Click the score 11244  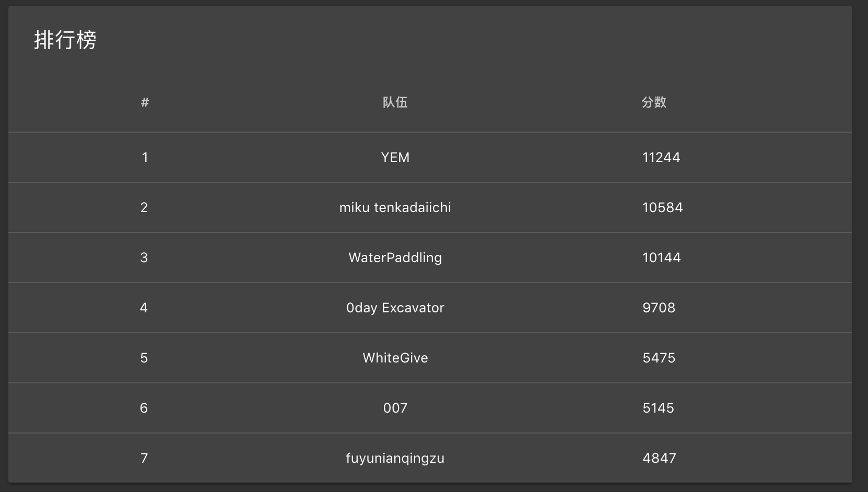click(661, 157)
